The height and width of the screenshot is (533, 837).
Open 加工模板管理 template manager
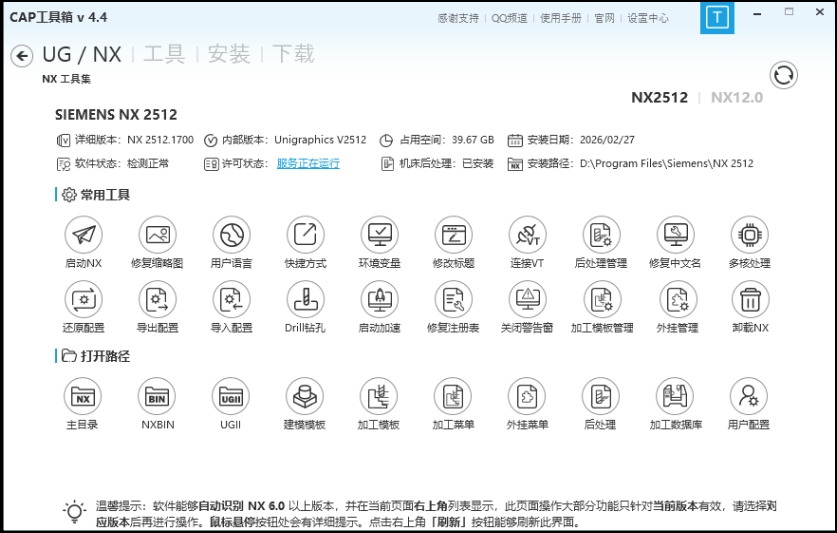tap(602, 300)
